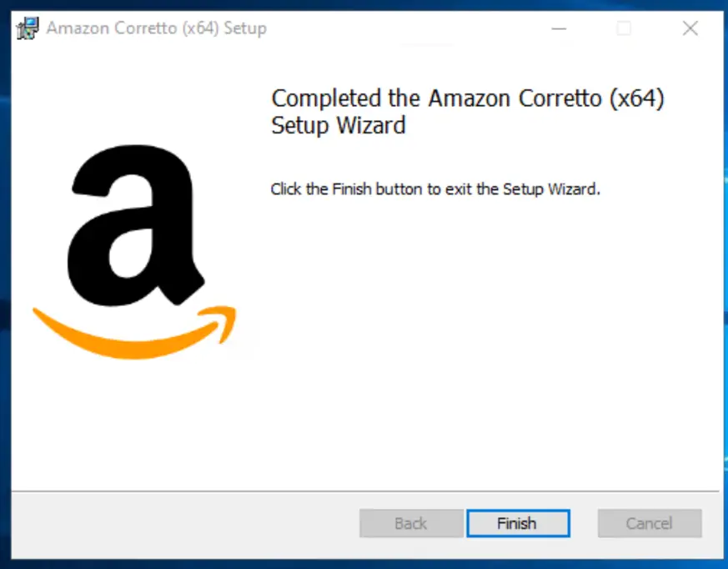728x569 pixels.
Task: Click the 'Setup Wizard' heading second line
Action: point(339,125)
